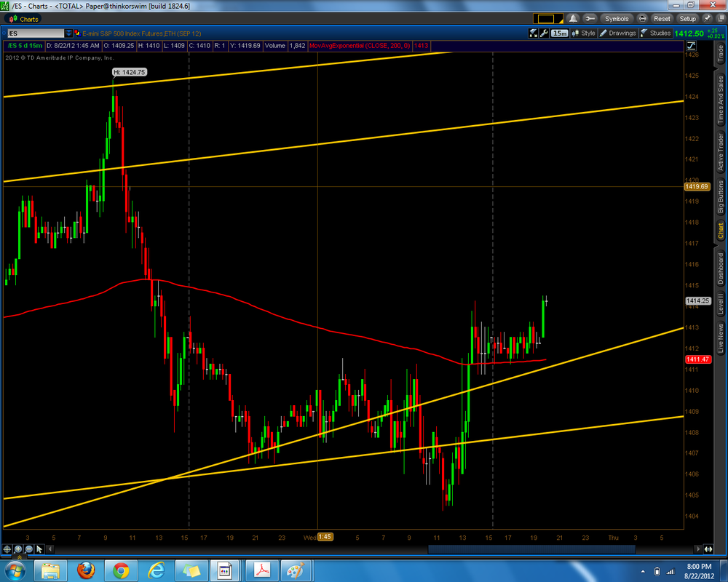Open the Drawings menu
The width and height of the screenshot is (728, 582).
(x=617, y=33)
